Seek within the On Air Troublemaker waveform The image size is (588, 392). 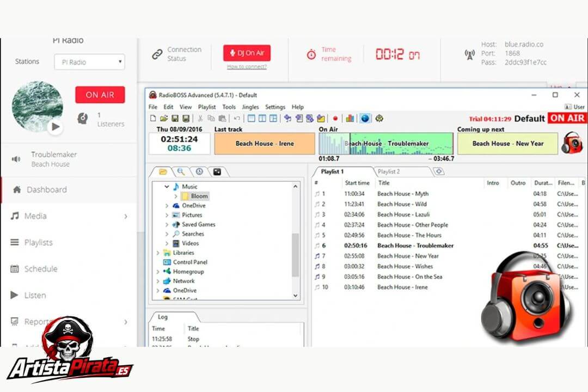(386, 143)
